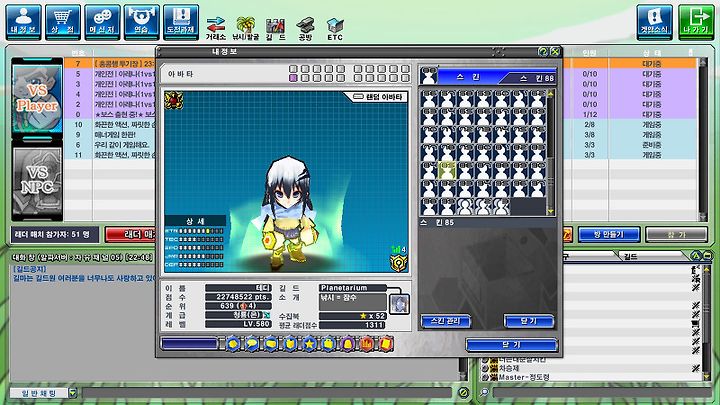Image resolution: width=720 pixels, height=405 pixels.
Task: Click the rank emblem at avatar top-left
Action: point(174,100)
